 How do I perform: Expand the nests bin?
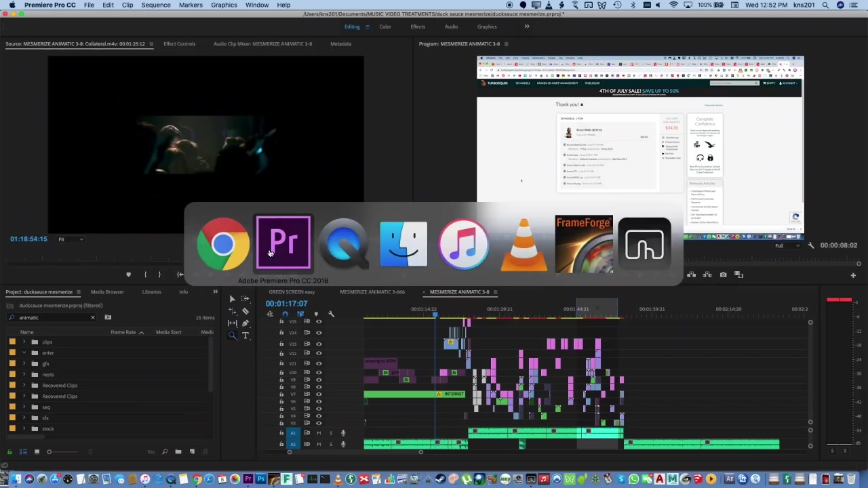click(24, 375)
